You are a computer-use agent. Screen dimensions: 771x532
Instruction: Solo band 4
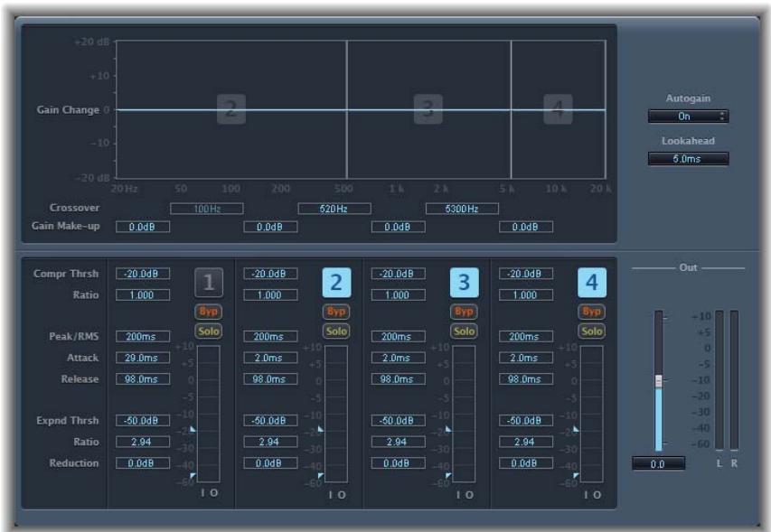tap(592, 331)
